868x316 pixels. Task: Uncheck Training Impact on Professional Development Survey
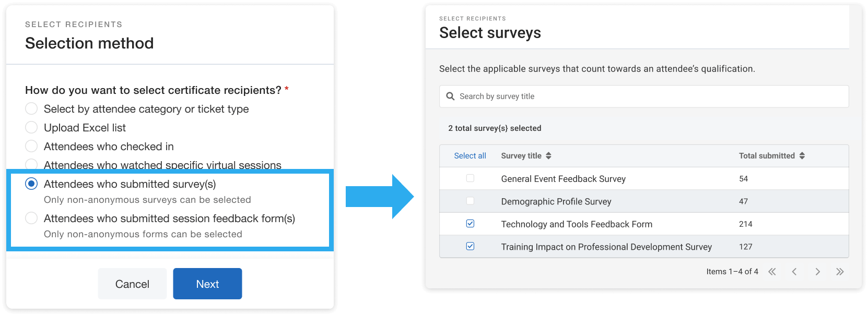click(x=470, y=246)
